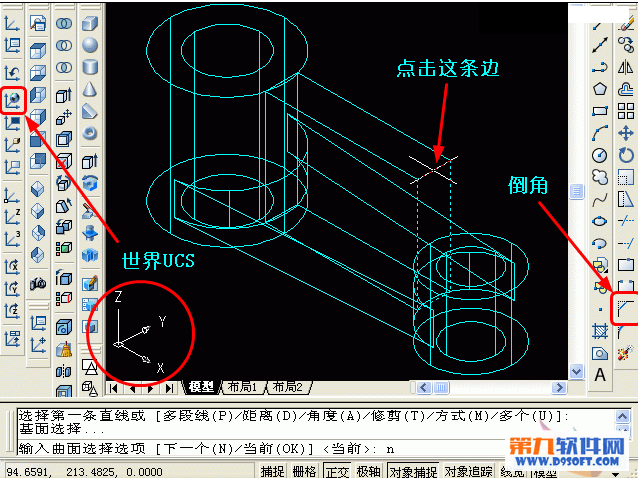Toggle 极轴 polar tracking in status bar
The height and width of the screenshot is (478, 638).
[369, 471]
